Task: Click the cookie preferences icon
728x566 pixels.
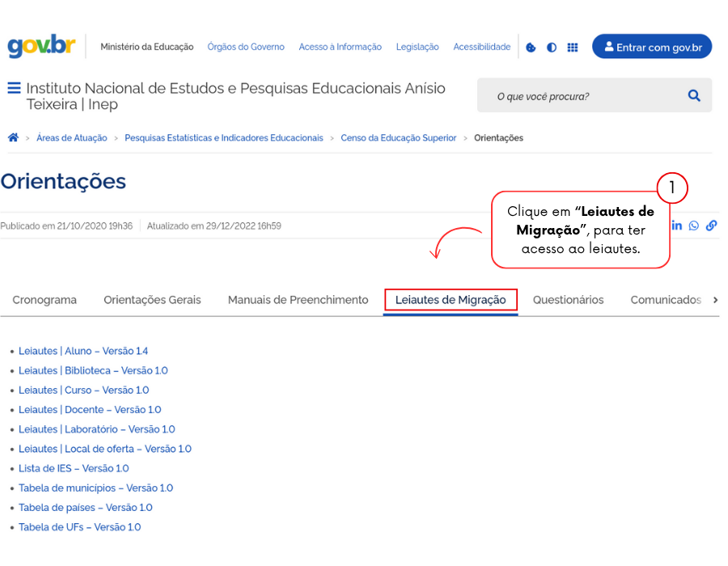Action: click(531, 47)
